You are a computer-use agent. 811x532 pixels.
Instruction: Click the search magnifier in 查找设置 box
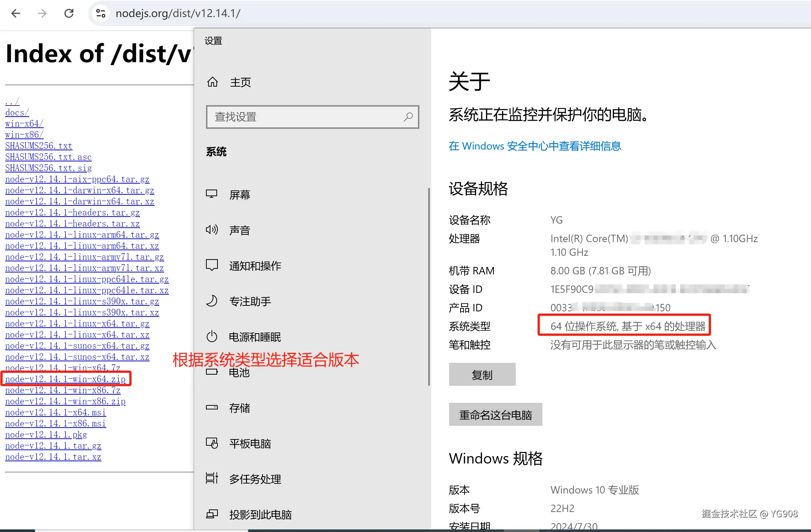408,117
